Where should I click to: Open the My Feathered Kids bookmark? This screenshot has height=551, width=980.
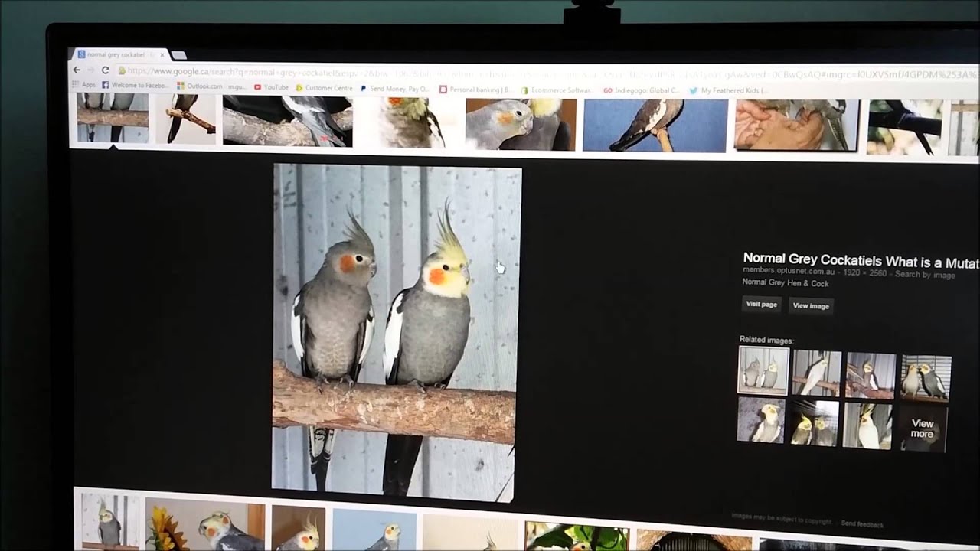(728, 90)
